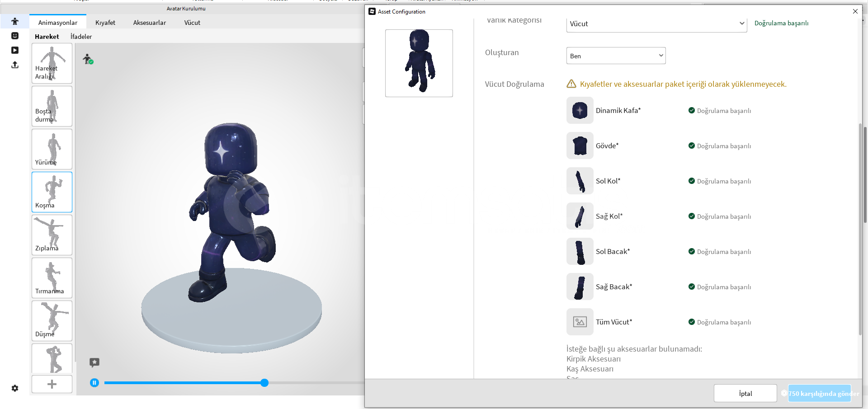Click the 'Dinamik Kafa*' label
The image size is (868, 409).
(x=618, y=110)
